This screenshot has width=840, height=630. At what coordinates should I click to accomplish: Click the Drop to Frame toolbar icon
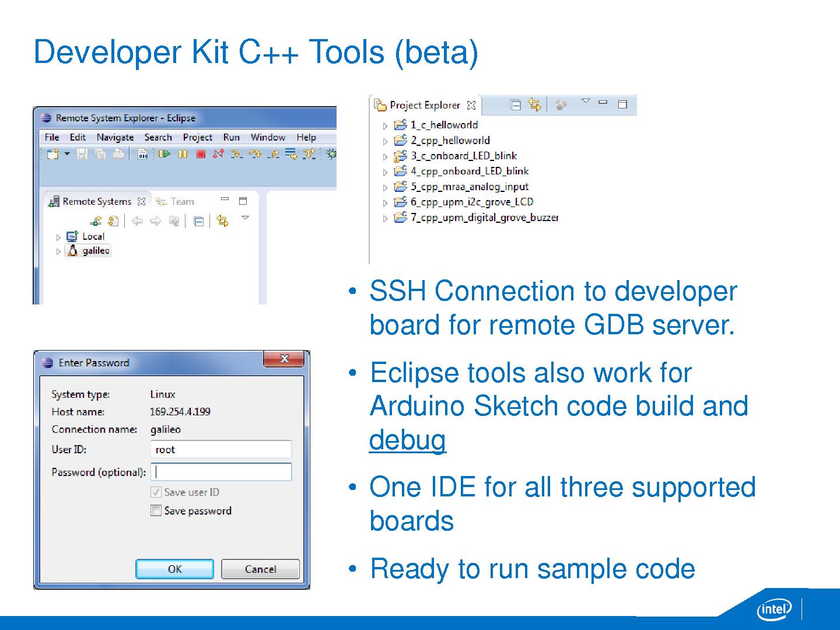291,154
